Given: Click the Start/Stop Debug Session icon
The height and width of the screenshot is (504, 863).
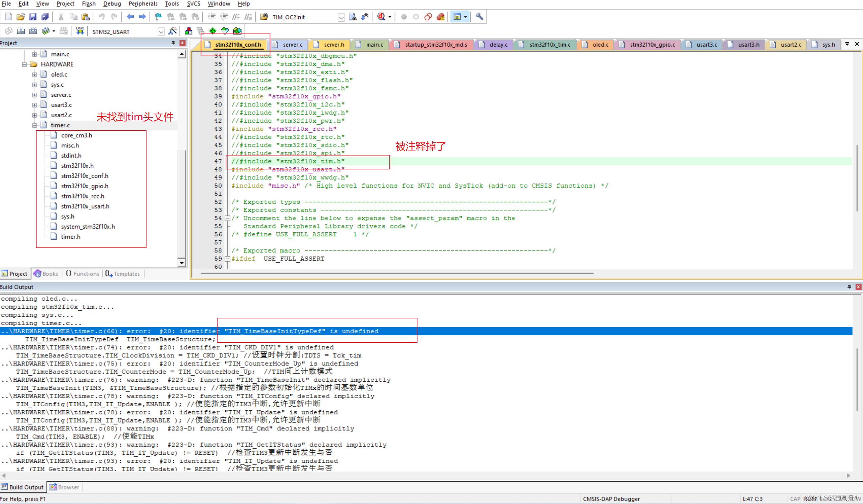Looking at the screenshot, I should pos(381,17).
